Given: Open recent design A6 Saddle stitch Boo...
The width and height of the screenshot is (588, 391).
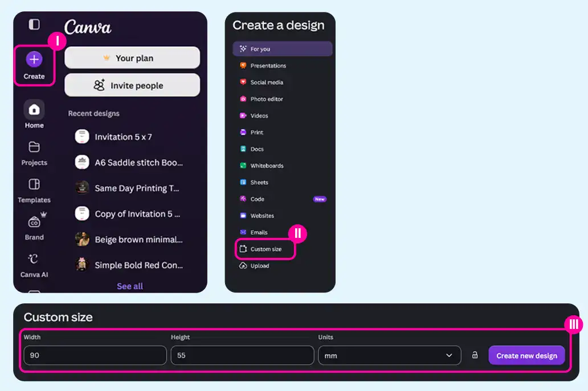Looking at the screenshot, I should [129, 163].
